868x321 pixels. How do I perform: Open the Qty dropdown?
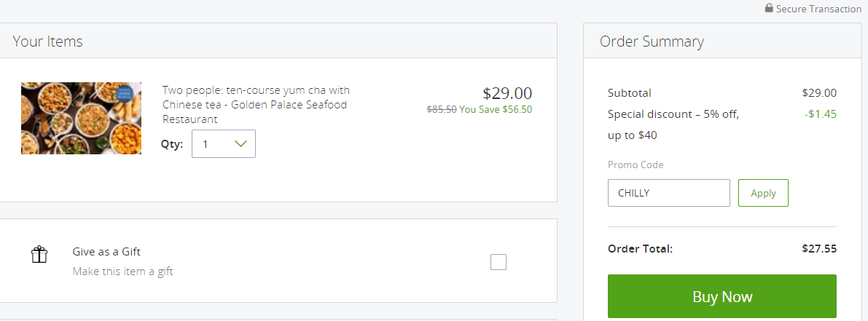[x=224, y=143]
